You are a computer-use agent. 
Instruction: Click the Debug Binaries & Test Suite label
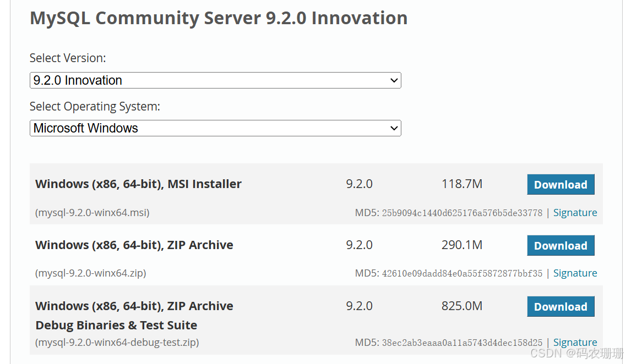tap(116, 326)
